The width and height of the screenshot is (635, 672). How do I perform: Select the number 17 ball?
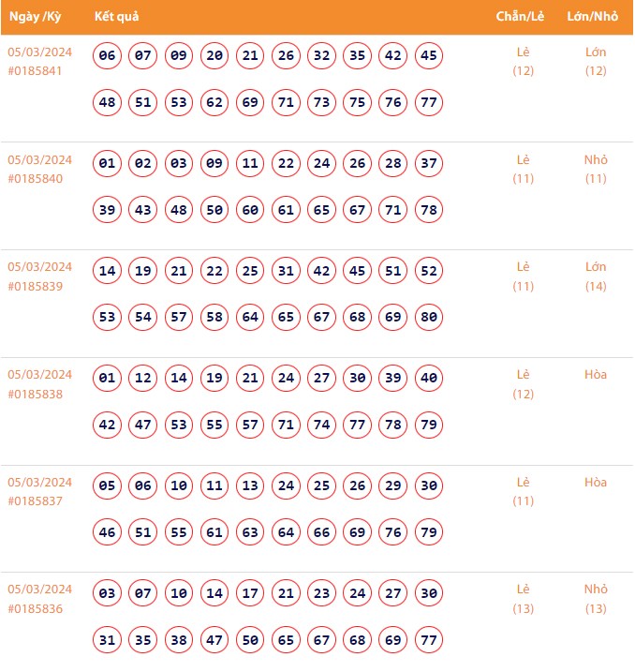point(250,593)
